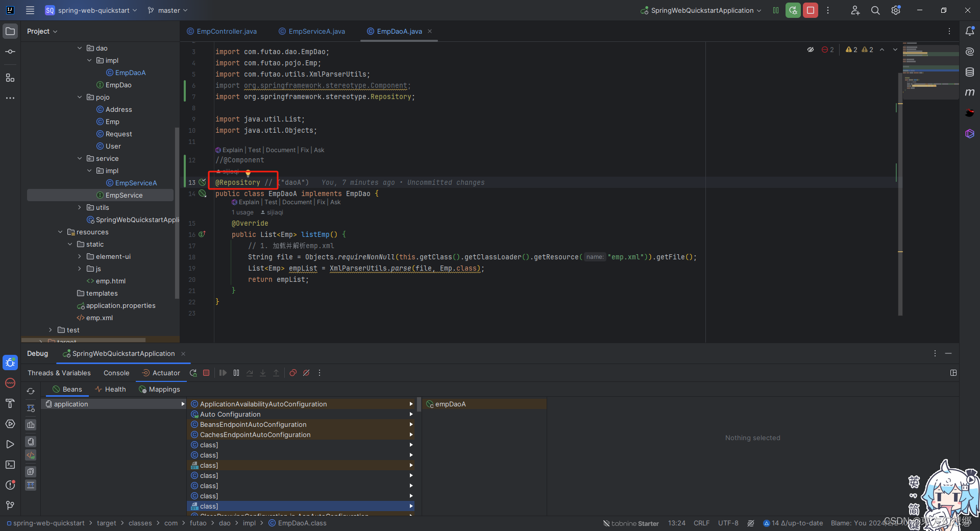Switch to the Health tab

click(x=110, y=389)
